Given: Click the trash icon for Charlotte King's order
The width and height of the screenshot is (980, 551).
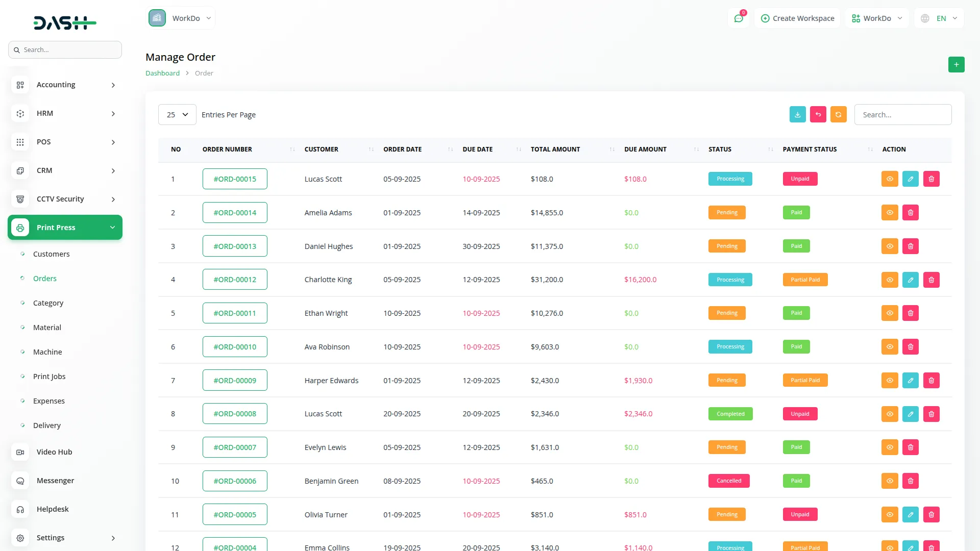Looking at the screenshot, I should pos(931,280).
